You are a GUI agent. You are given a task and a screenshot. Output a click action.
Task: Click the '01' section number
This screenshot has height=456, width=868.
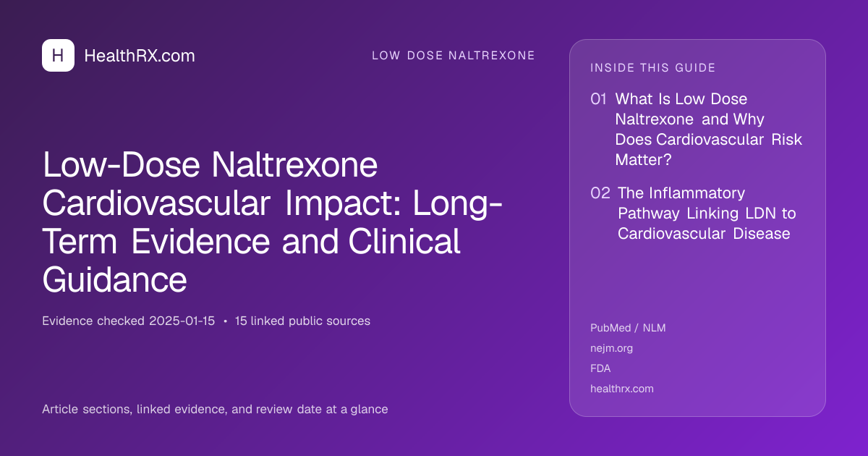[x=598, y=98]
